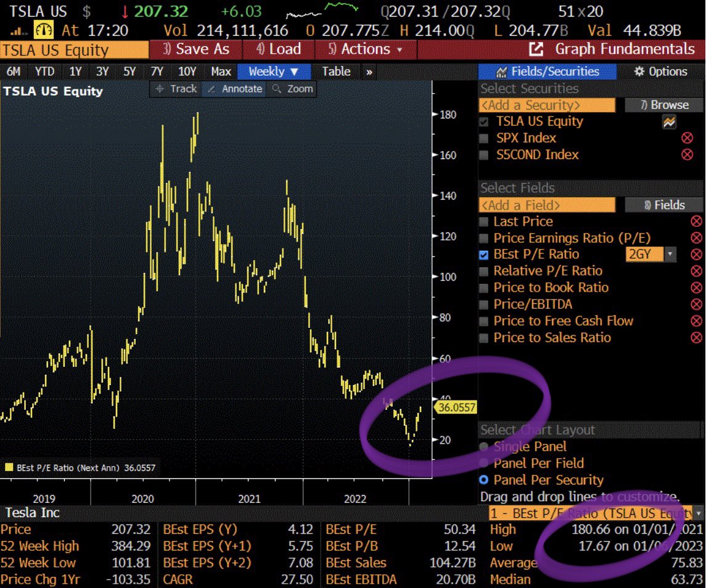Select the Panel Per Field layout
The image size is (706, 588).
[484, 463]
